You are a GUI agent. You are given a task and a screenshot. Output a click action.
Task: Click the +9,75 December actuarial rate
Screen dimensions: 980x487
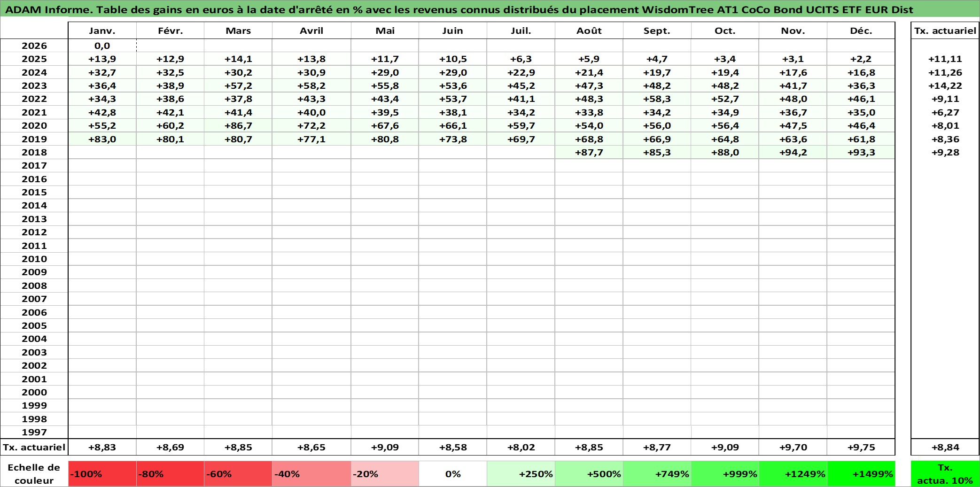pyautogui.click(x=861, y=447)
